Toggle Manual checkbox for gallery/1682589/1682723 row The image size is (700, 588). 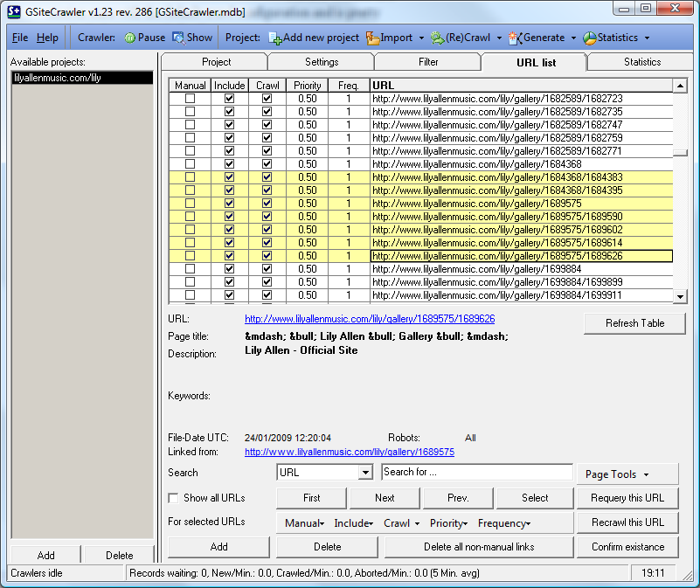(191, 98)
